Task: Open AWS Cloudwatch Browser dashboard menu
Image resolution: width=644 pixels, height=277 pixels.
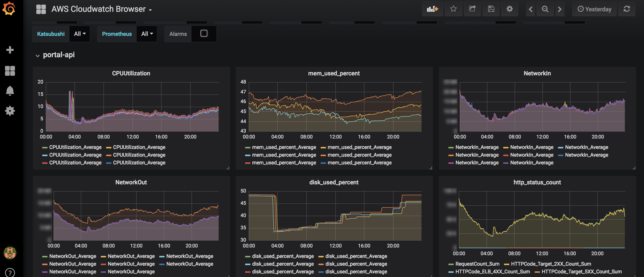Action: [x=101, y=9]
